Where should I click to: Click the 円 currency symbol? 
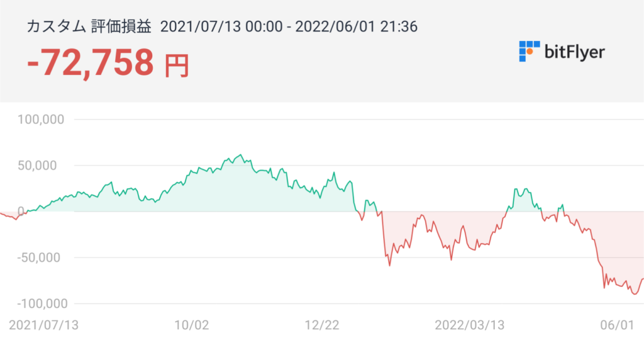pyautogui.click(x=177, y=65)
